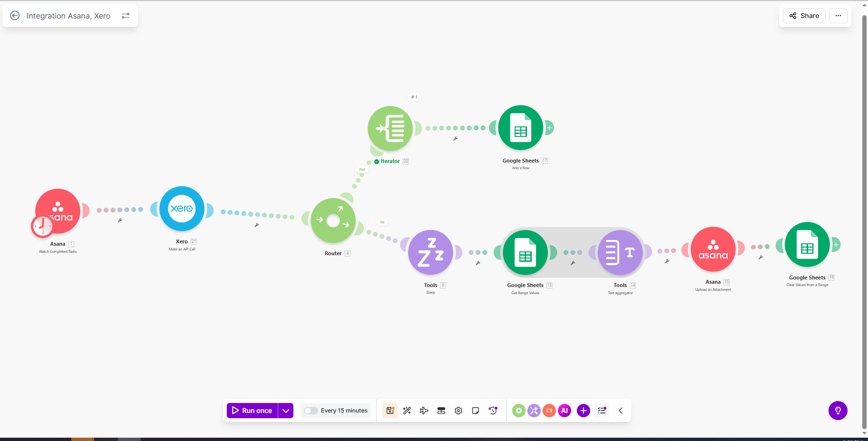The image size is (868, 441).
Task: Click filter wrench before Google Sheets Clear Values
Action: coord(761,257)
